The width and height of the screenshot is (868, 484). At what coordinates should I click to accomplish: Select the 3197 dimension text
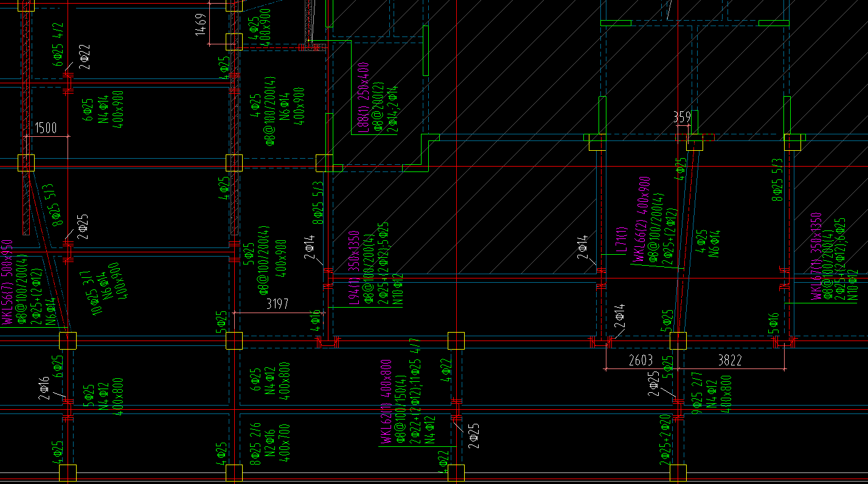click(277, 304)
